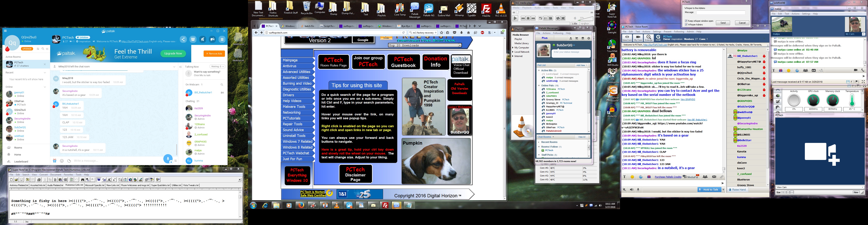
Task: Open smiley emoticons in Voice Room toolbar
Action: coord(632,177)
